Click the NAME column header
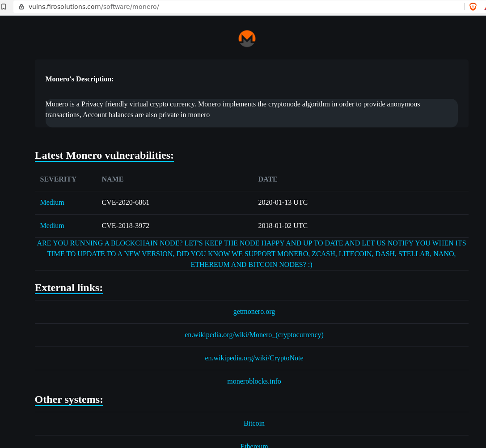486x448 pixels. (x=113, y=179)
